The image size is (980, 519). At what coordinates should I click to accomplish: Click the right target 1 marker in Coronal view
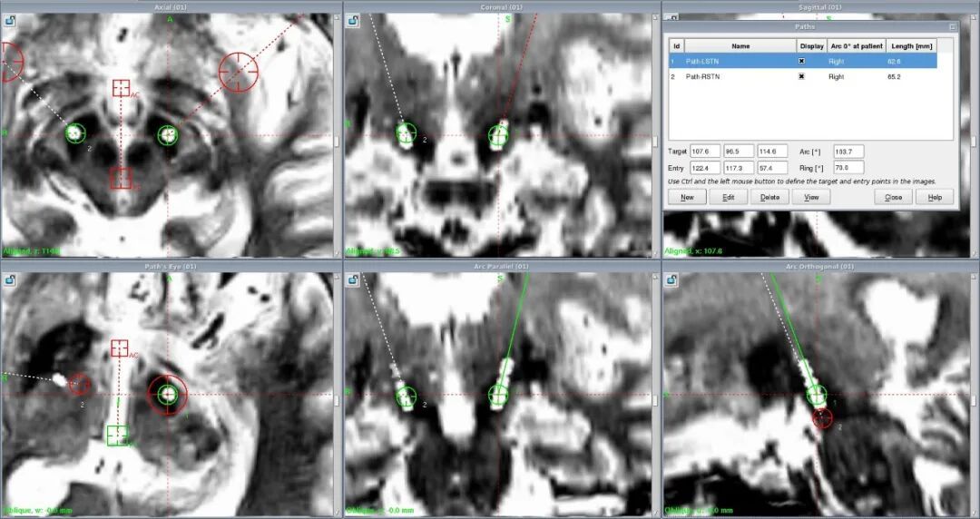498,135
